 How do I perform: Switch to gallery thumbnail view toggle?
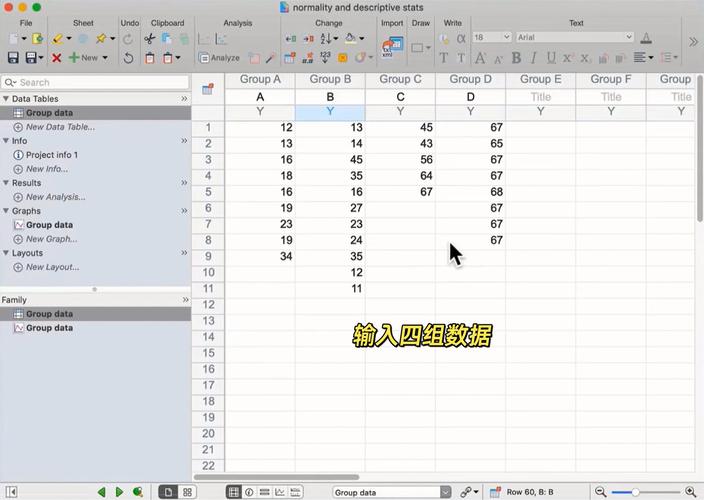188,492
